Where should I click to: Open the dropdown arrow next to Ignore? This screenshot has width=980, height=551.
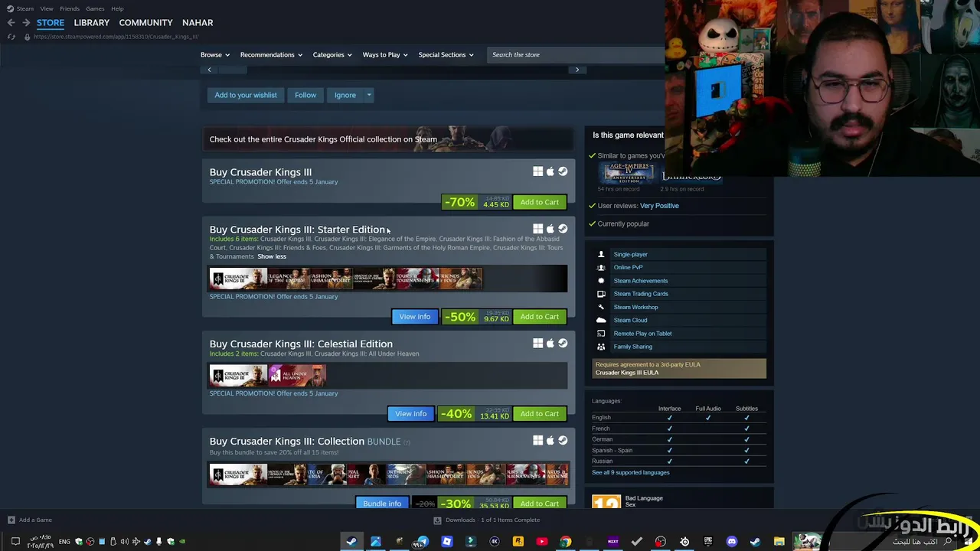tap(369, 95)
